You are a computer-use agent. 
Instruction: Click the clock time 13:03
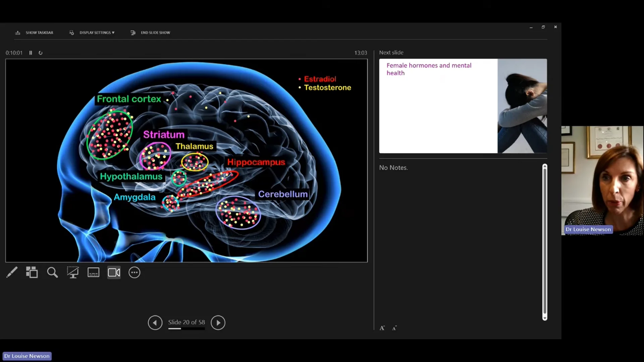[361, 53]
